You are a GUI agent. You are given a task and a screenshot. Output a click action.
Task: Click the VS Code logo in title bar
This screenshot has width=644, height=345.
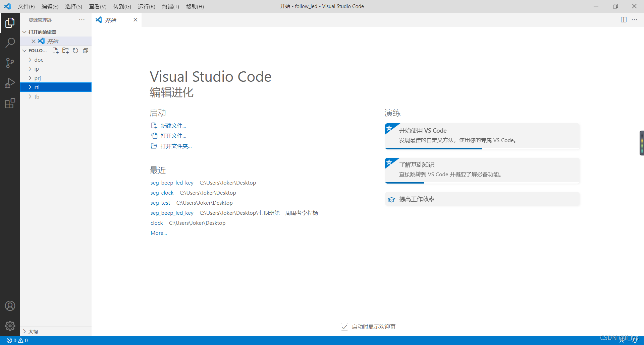pos(7,6)
